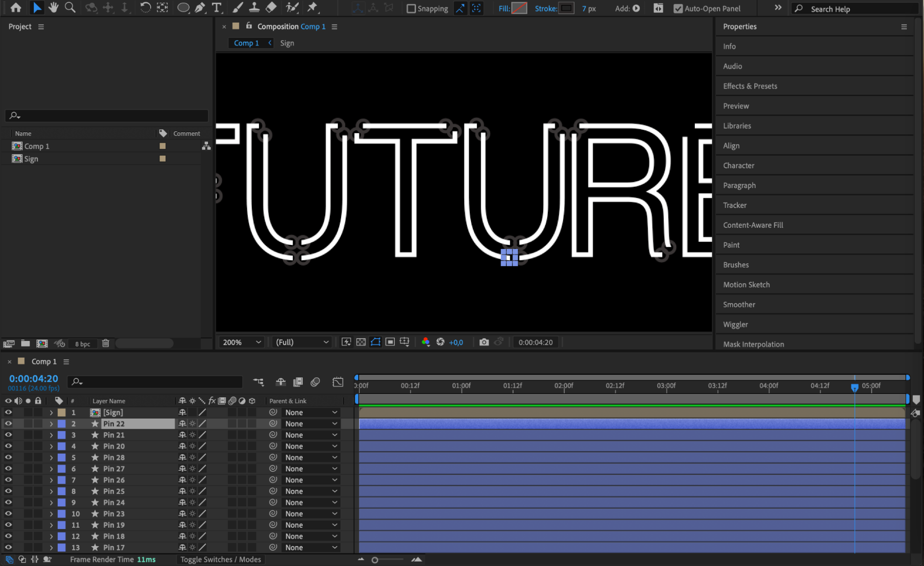Switch to the Comp 1 breadcrumb tab
924x566 pixels.
246,43
